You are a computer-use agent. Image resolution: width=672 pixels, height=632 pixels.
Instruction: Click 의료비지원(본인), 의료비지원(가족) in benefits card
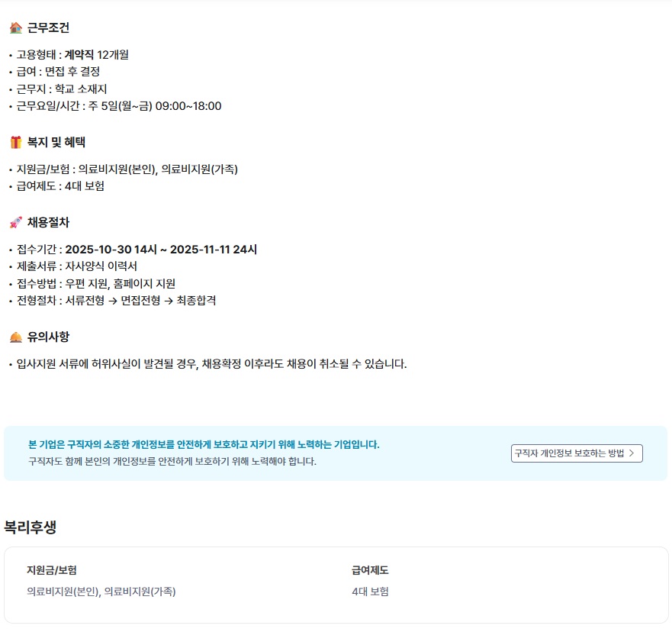click(x=101, y=592)
